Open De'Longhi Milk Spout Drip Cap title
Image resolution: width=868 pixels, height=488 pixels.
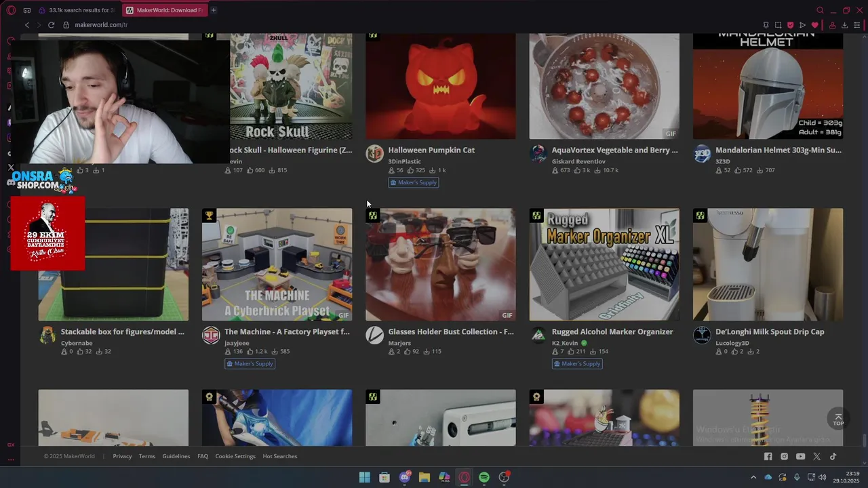(x=770, y=331)
